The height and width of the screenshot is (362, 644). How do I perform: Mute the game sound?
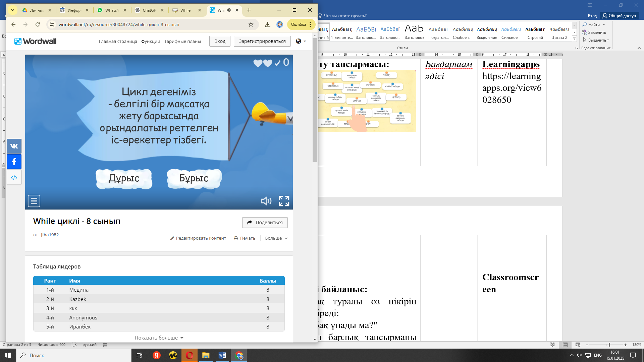pos(266,201)
